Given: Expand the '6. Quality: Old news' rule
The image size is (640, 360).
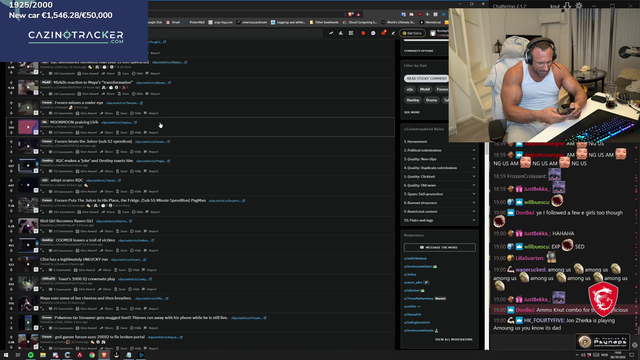Looking at the screenshot, I should click(x=440, y=185).
